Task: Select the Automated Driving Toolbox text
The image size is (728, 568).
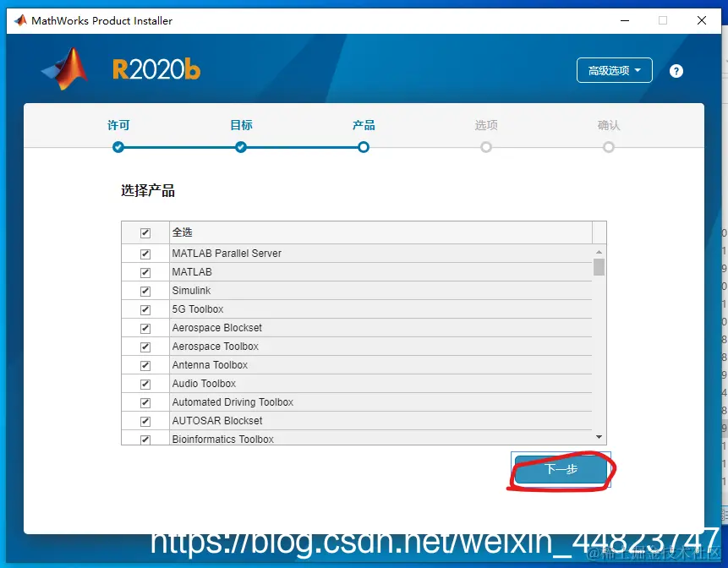Action: tap(233, 401)
